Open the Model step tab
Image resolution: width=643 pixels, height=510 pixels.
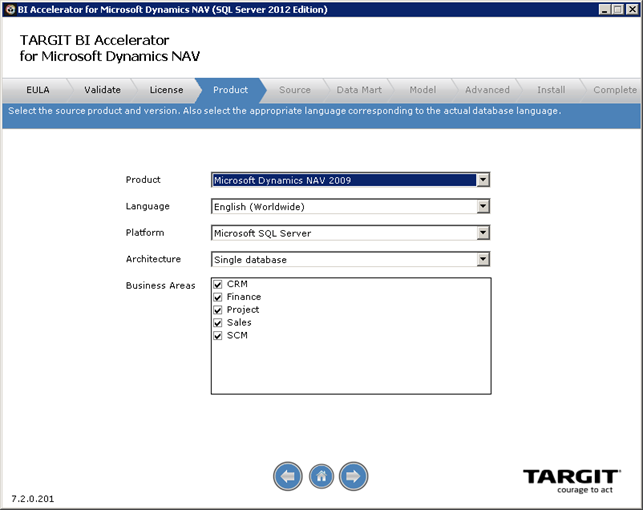[x=423, y=90]
